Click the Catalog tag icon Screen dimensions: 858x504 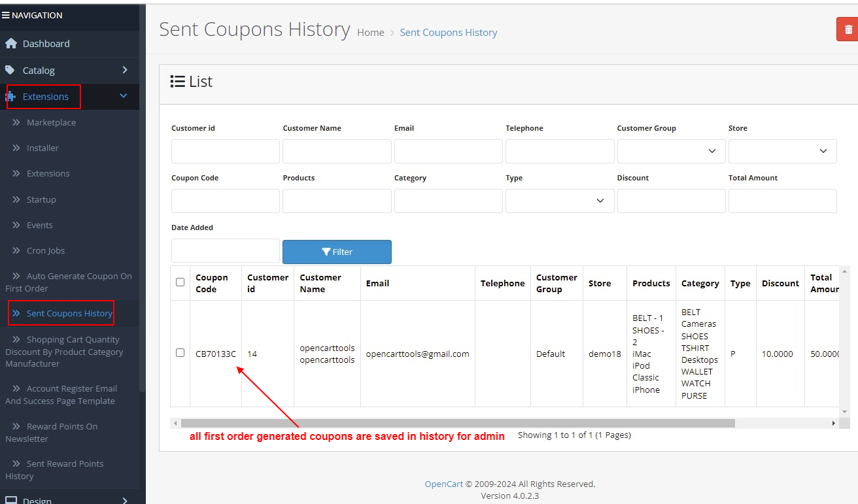coord(10,70)
